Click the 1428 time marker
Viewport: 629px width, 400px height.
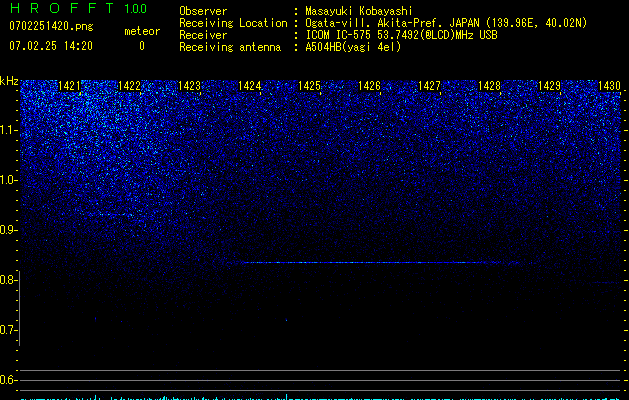489,86
